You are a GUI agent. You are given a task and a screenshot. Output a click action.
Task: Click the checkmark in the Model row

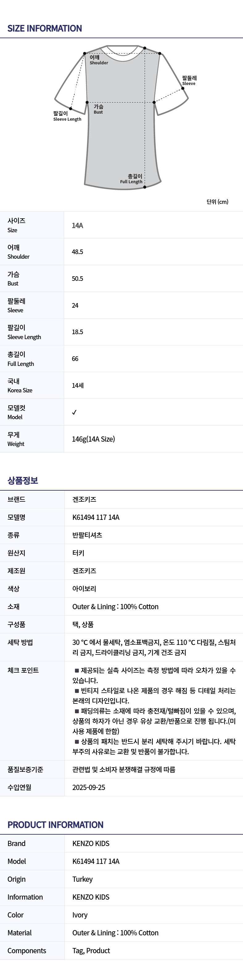(74, 412)
